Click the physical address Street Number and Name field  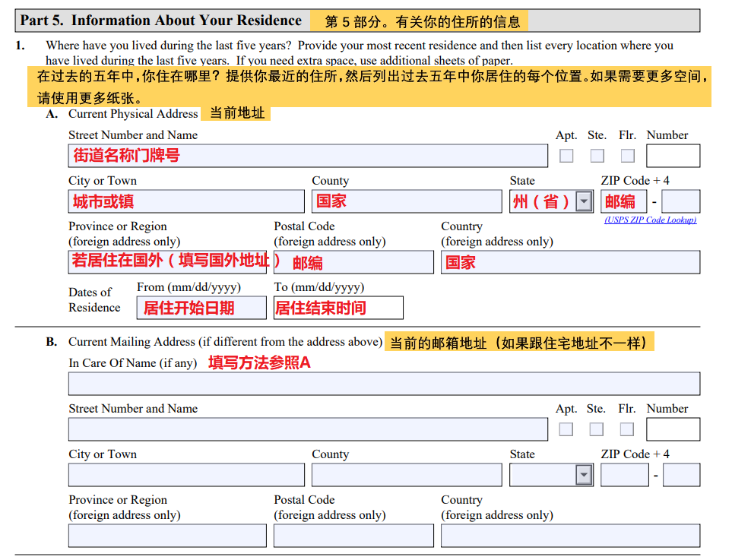tap(308, 156)
